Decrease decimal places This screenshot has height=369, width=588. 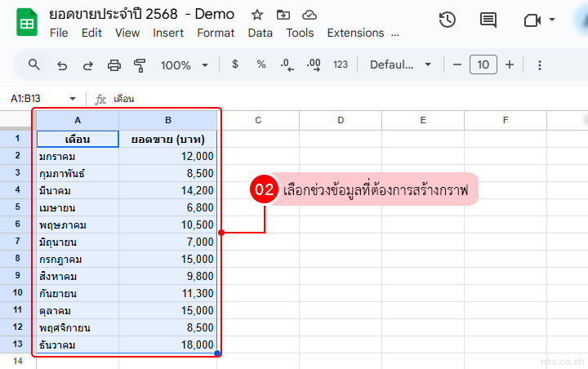287,64
